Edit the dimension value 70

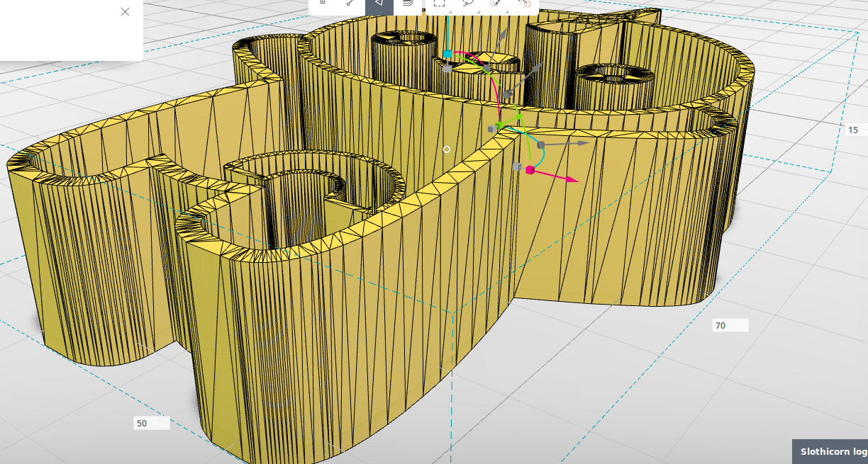(x=730, y=325)
